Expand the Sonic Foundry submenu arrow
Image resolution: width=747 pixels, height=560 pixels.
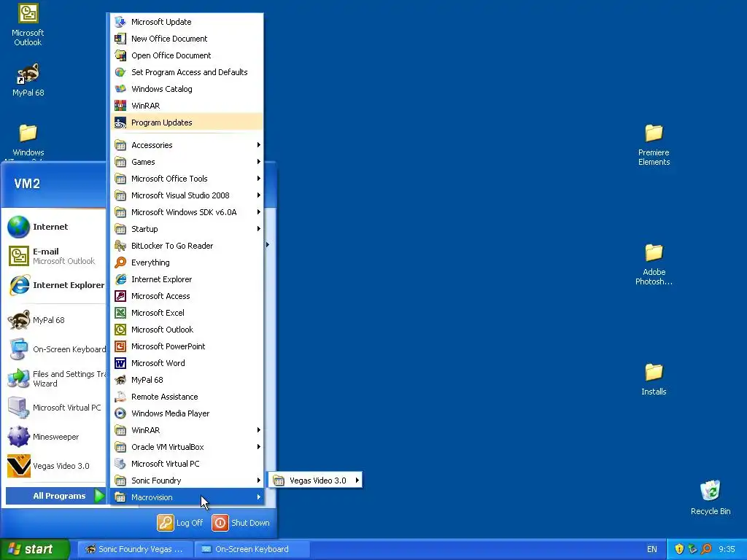(259, 481)
